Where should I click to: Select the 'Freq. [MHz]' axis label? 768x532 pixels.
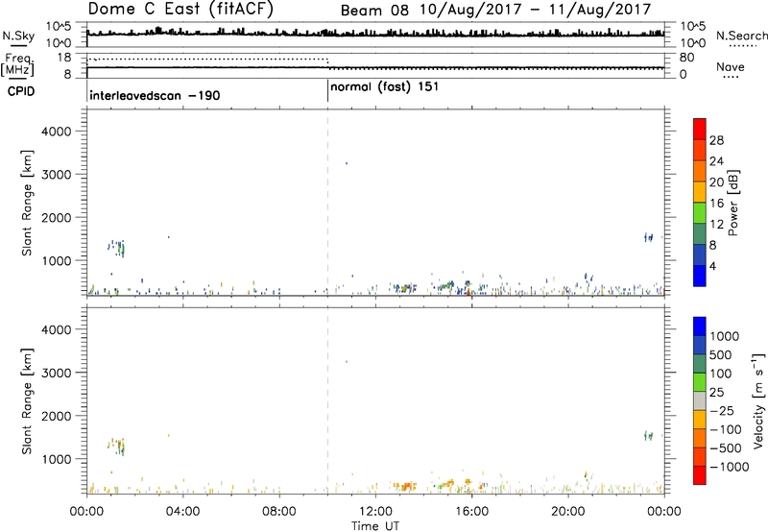pyautogui.click(x=18, y=65)
